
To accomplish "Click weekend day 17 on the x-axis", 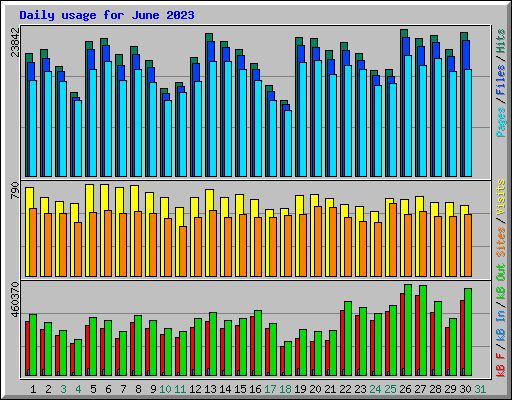I will tap(270, 389).
